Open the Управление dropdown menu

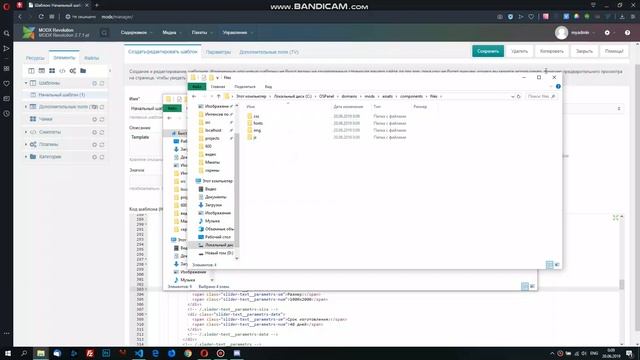pyautogui.click(x=238, y=33)
